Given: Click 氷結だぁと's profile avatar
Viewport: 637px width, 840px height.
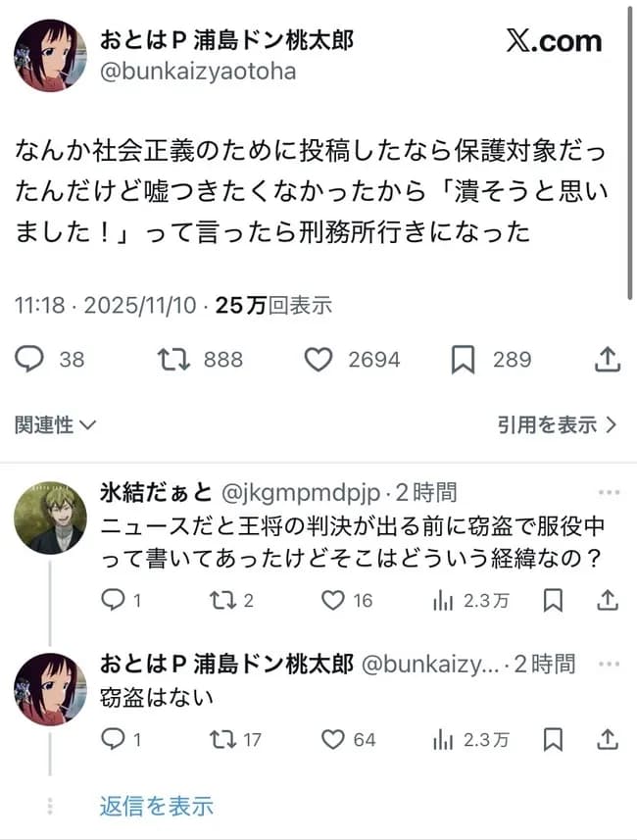Looking at the screenshot, I should tap(50, 515).
